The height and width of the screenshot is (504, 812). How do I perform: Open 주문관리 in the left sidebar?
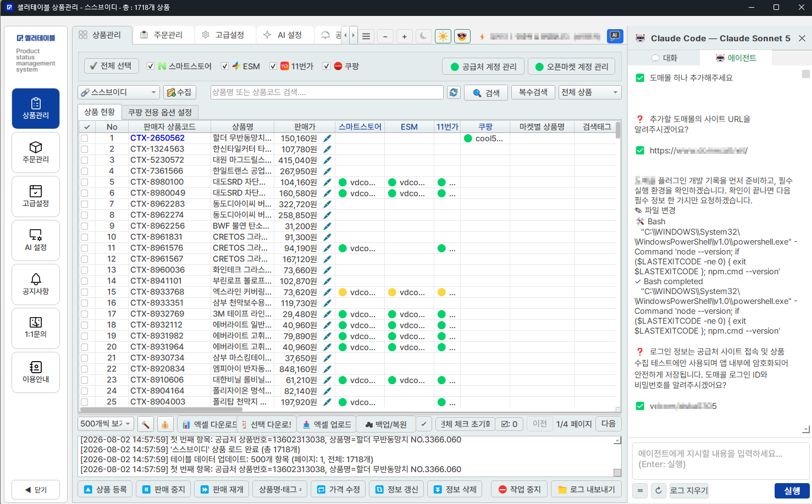point(36,152)
